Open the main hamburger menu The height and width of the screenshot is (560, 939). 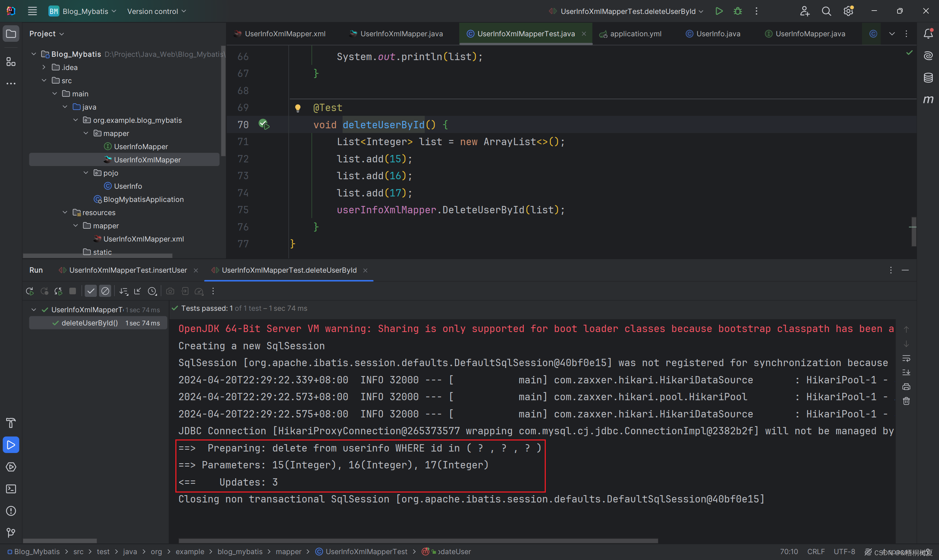coord(33,11)
